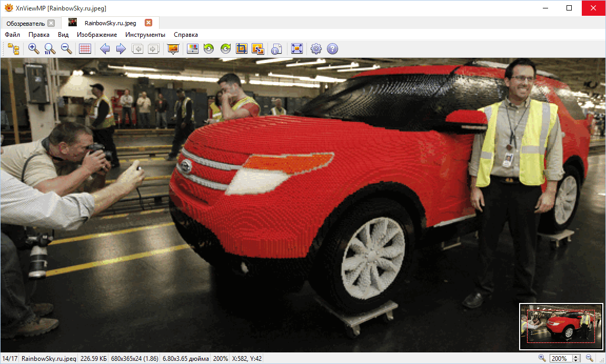Viewport: 606px width, 364px height.
Task: Rotate image clockwise
Action: pyautogui.click(x=225, y=49)
